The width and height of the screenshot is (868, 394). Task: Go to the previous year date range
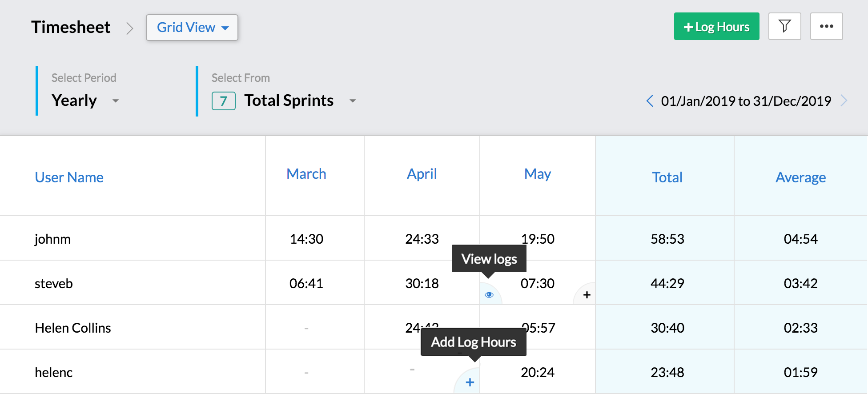pyautogui.click(x=650, y=101)
